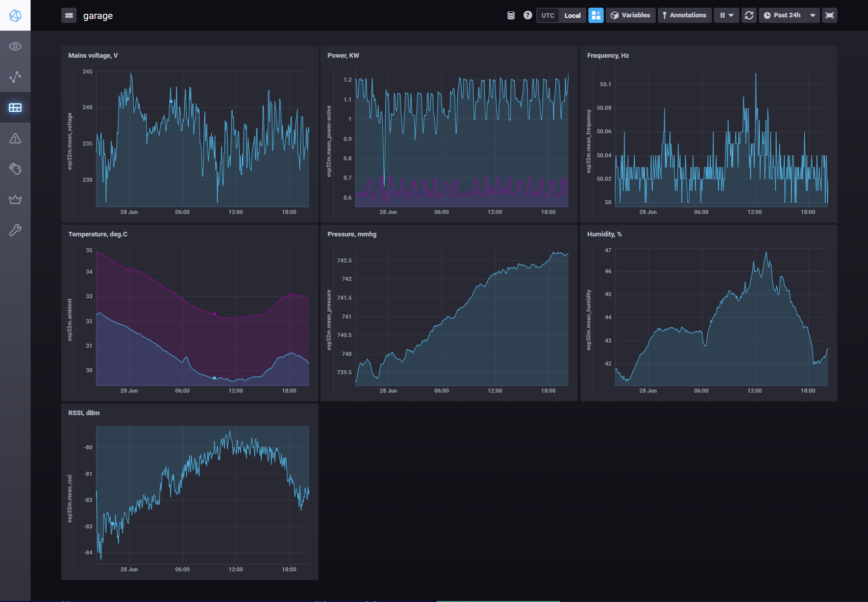The image size is (868, 602).
Task: Click the Temperature, deg.C cell title
Action: [x=98, y=234]
